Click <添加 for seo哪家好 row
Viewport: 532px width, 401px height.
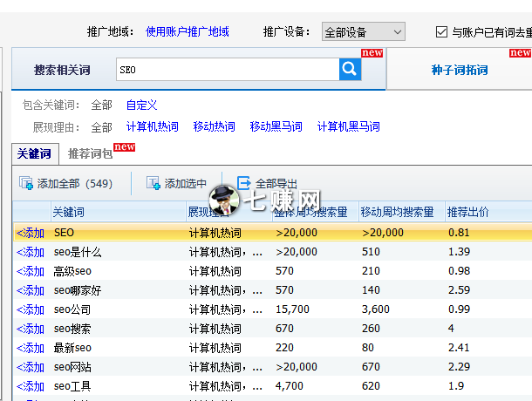[x=31, y=290]
